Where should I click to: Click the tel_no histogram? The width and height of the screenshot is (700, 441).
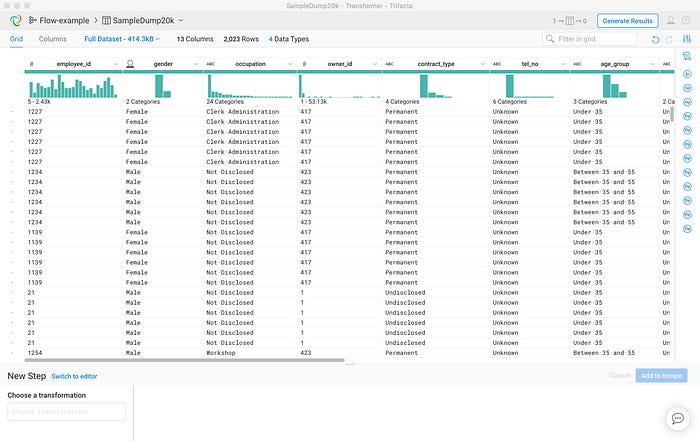tap(529, 86)
